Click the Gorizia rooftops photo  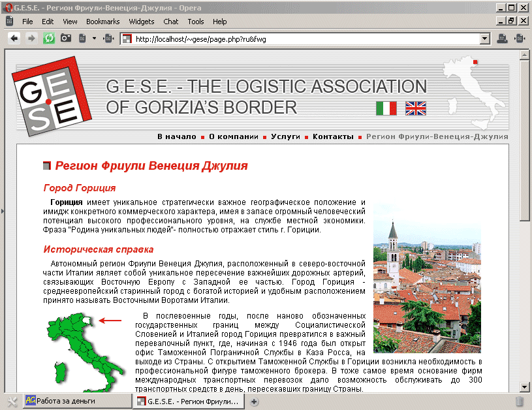click(427, 277)
